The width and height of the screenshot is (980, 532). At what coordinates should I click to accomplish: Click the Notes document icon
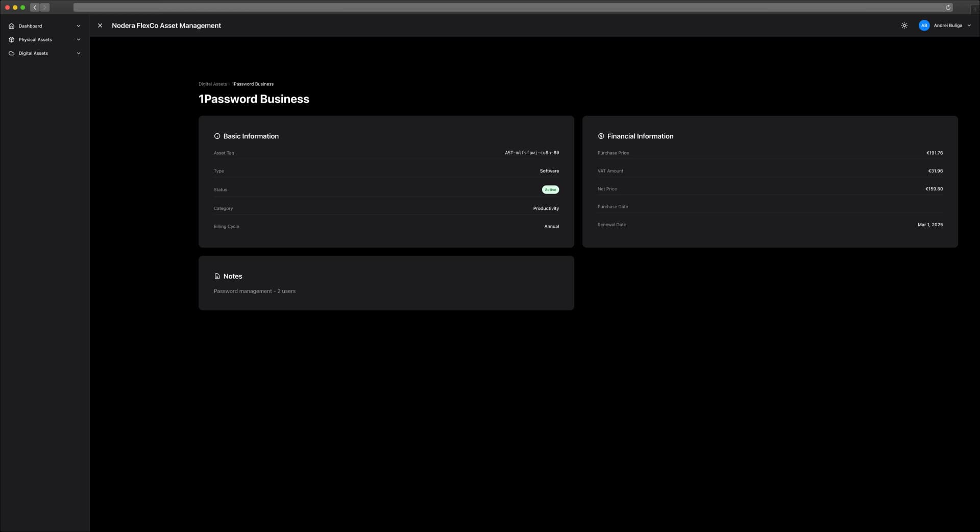[217, 276]
